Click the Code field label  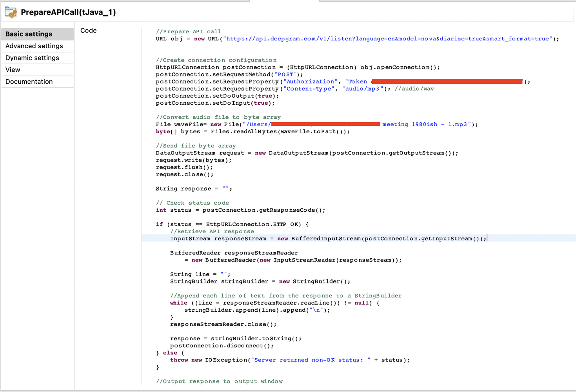(88, 31)
